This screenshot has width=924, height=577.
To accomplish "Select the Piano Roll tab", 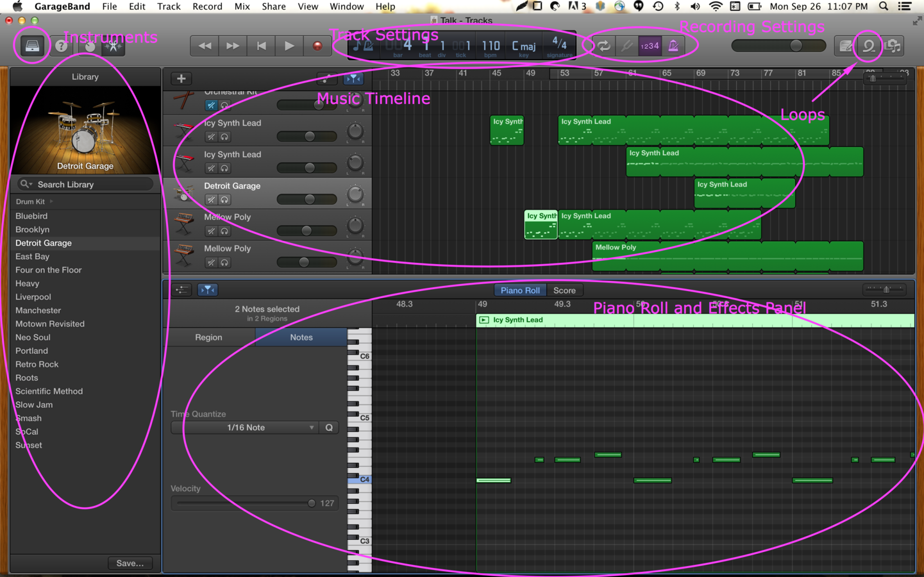I will 520,290.
